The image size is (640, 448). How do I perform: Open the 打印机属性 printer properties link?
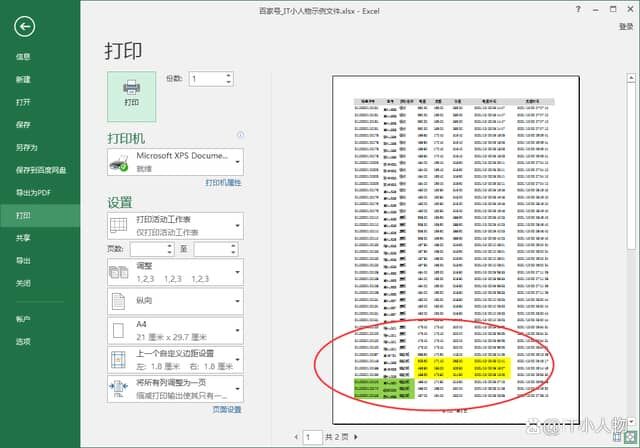click(x=223, y=183)
